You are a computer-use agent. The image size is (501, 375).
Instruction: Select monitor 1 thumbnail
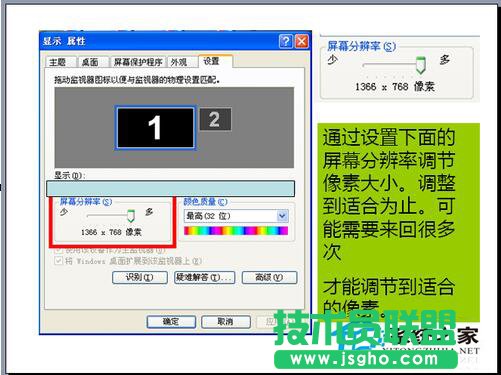coord(155,128)
